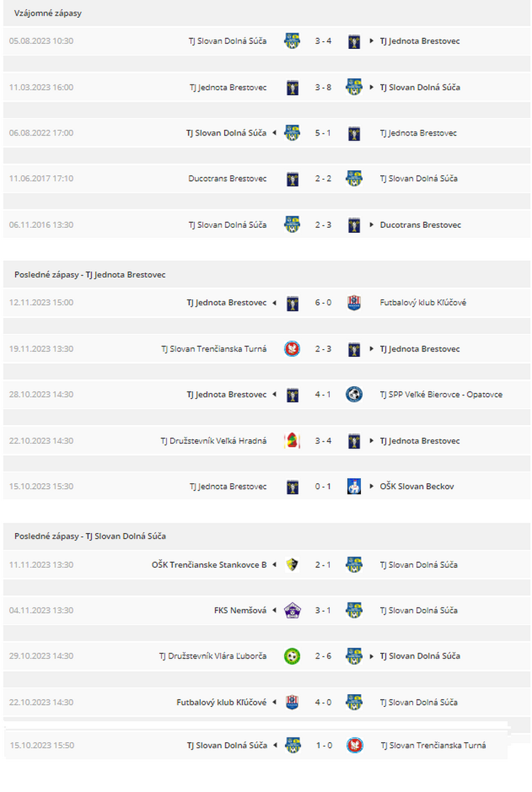Click the 3 - 8 score of 11.03.2023 match
This screenshot has height=792, width=532.
tap(323, 87)
